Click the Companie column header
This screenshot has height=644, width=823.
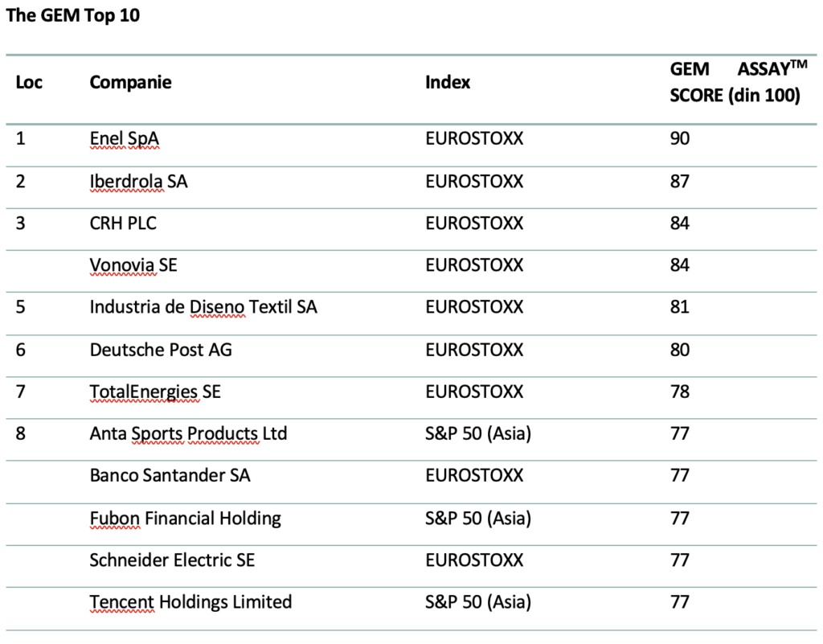point(130,82)
